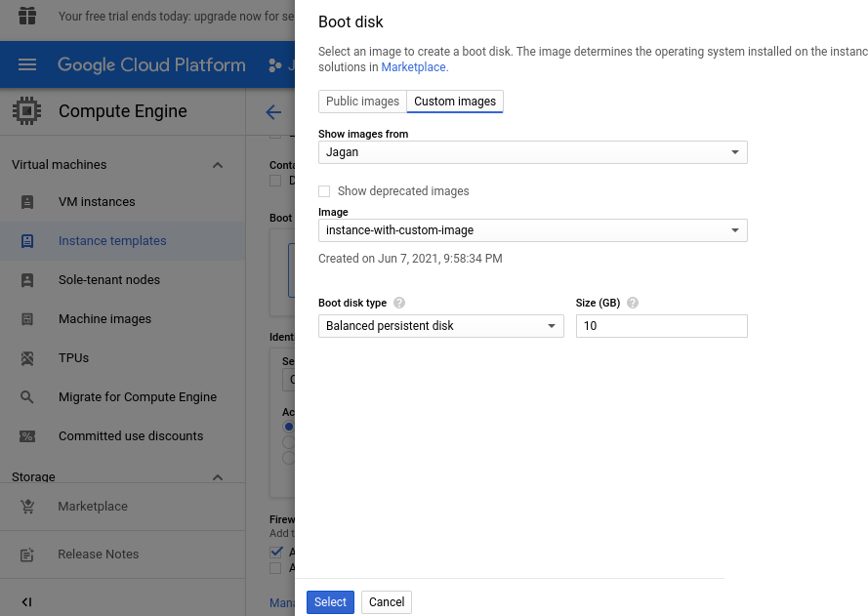Viewport: 868px width, 616px height.
Task: Open the hamburger navigation menu
Action: point(27,65)
